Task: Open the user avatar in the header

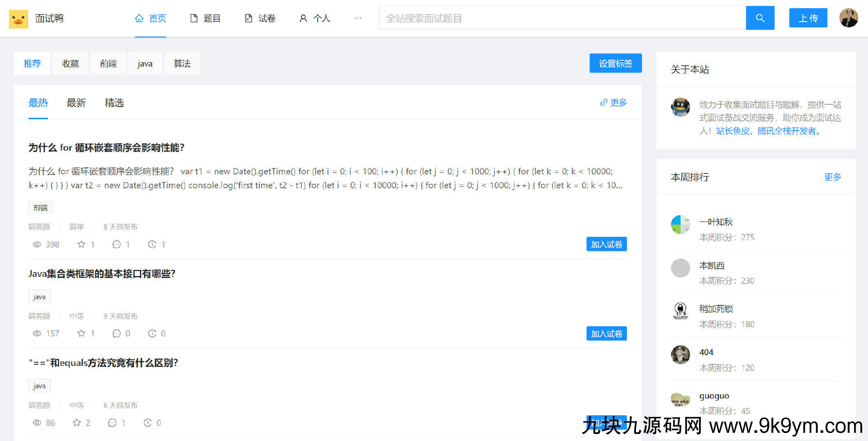Action: coord(848,18)
